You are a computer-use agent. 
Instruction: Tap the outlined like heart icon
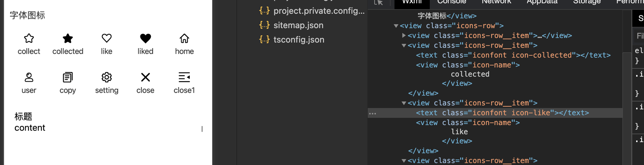(106, 38)
